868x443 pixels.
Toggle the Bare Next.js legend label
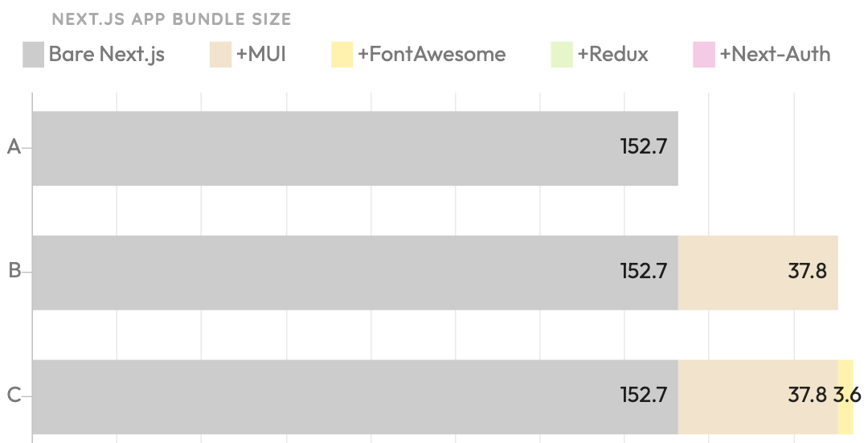pos(107,54)
